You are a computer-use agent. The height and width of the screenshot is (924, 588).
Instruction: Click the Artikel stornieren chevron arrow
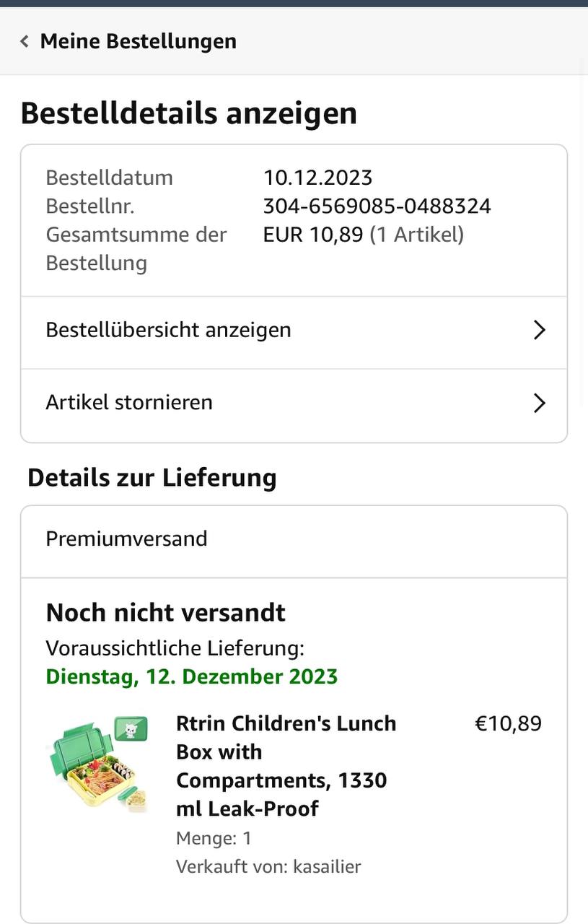[539, 402]
